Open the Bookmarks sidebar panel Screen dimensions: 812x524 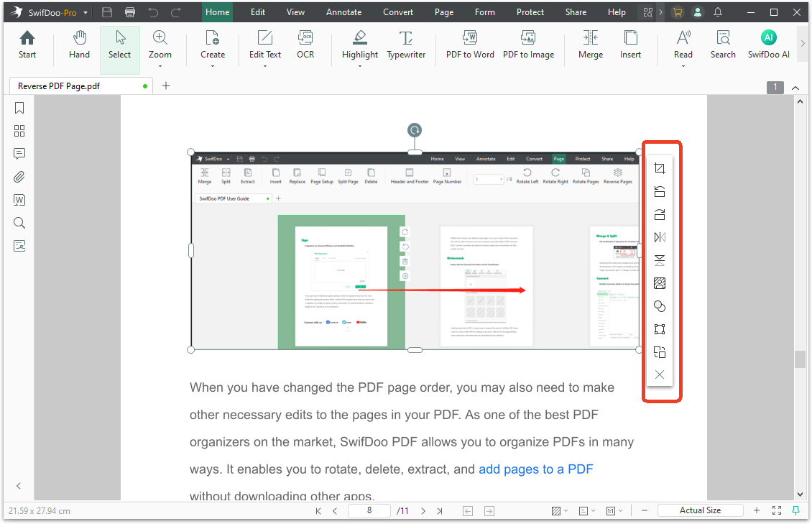[x=19, y=108]
